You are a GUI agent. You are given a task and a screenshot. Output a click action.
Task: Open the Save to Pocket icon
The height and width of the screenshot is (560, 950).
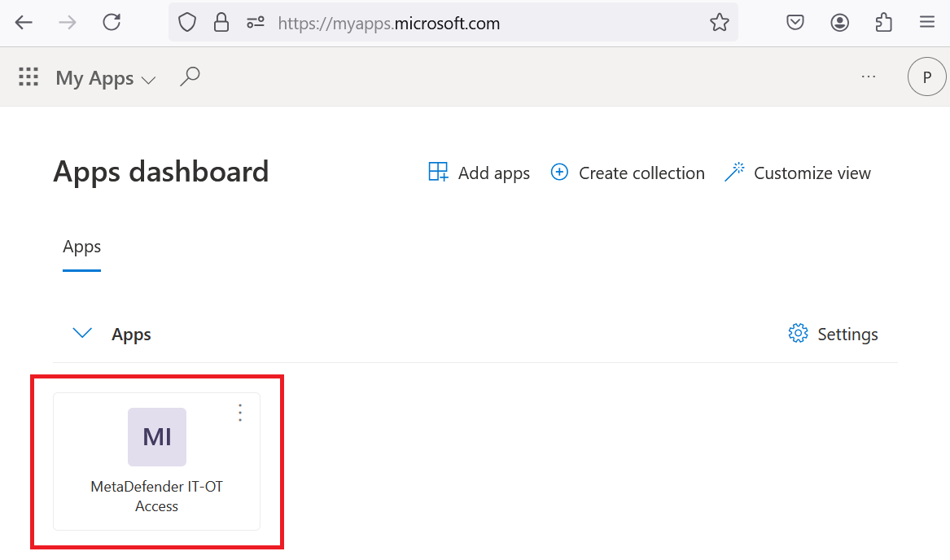(795, 23)
